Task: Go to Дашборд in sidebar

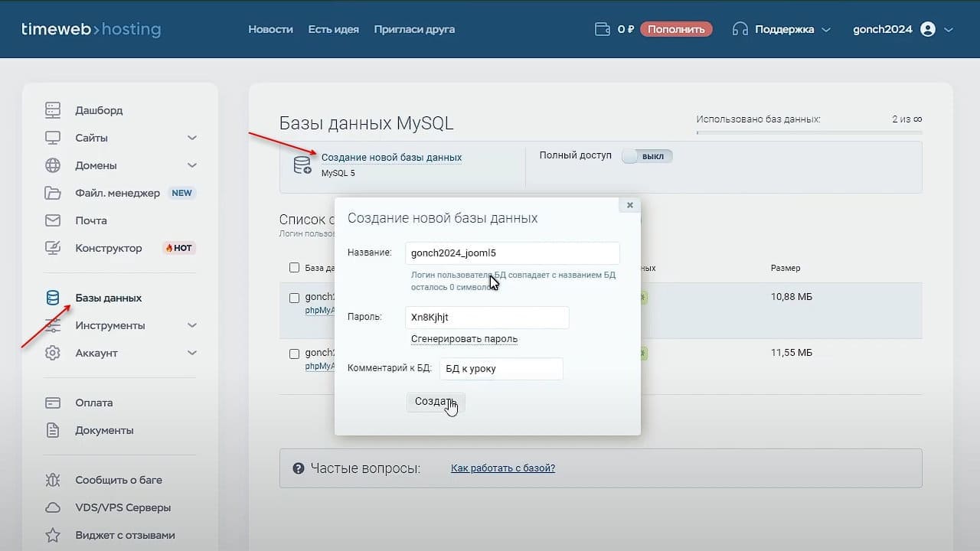Action: click(99, 110)
